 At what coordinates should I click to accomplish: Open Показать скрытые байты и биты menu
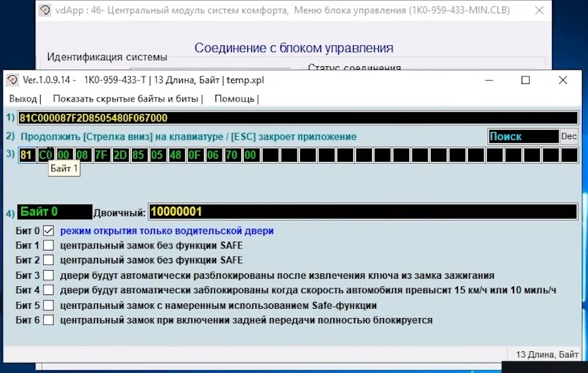click(x=125, y=99)
